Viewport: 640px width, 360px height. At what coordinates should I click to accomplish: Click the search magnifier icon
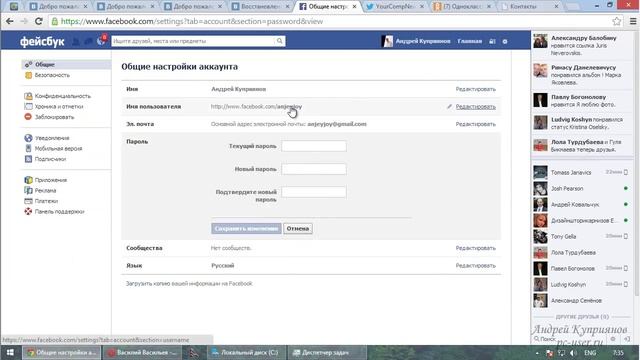pos(280,41)
